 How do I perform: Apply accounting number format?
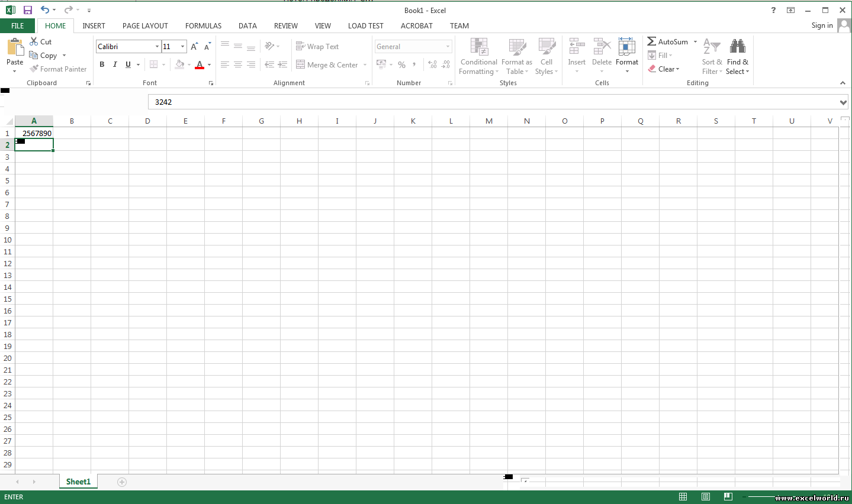click(381, 64)
